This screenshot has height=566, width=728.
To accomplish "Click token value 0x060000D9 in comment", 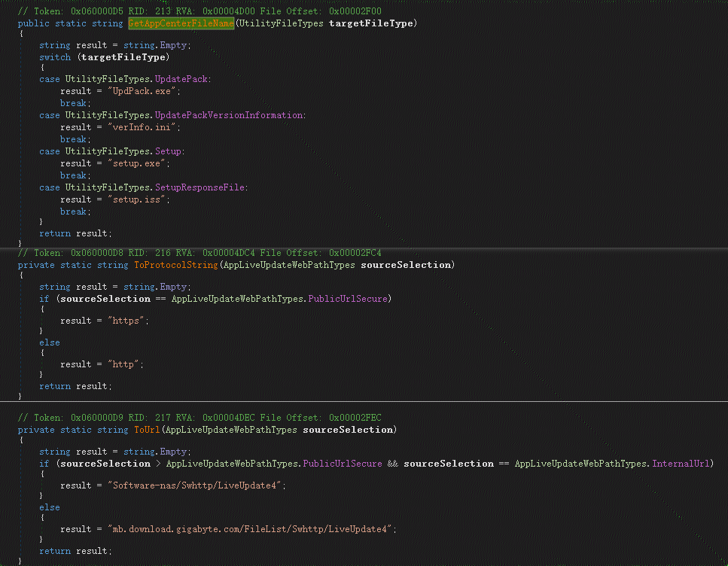I will coord(97,418).
